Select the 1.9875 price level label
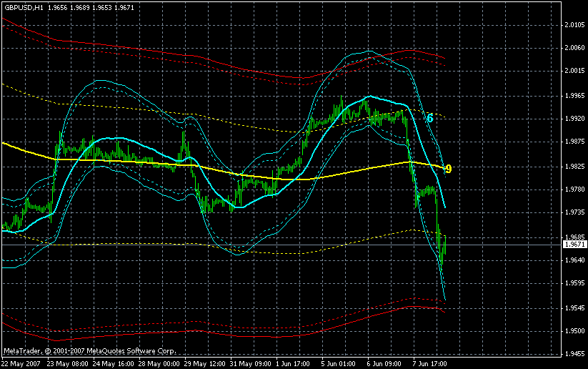 coord(575,142)
